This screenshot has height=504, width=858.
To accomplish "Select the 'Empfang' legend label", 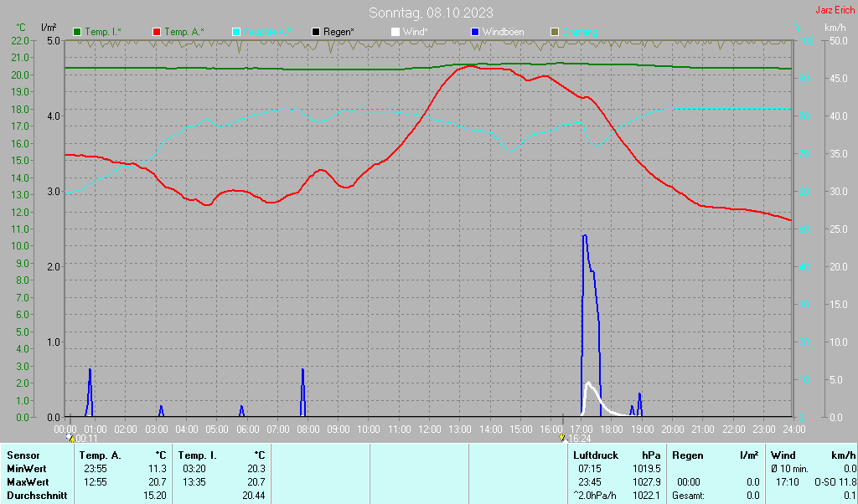I will click(x=580, y=33).
